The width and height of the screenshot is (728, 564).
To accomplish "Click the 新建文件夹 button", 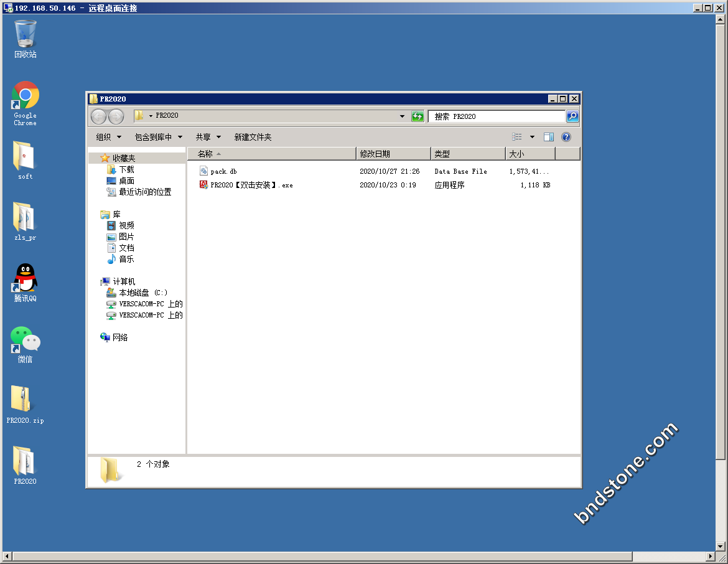I will coord(253,137).
